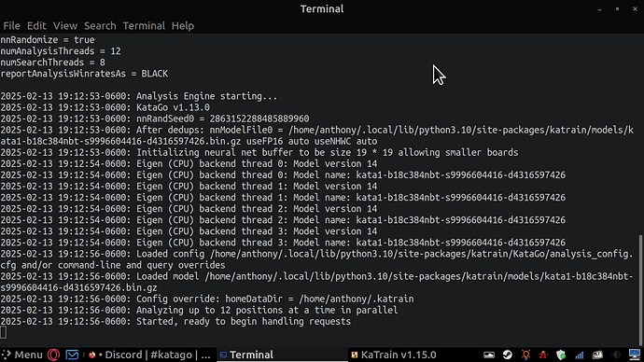Image resolution: width=644 pixels, height=362 pixels.
Task: Open the File menu
Action: click(x=11, y=26)
